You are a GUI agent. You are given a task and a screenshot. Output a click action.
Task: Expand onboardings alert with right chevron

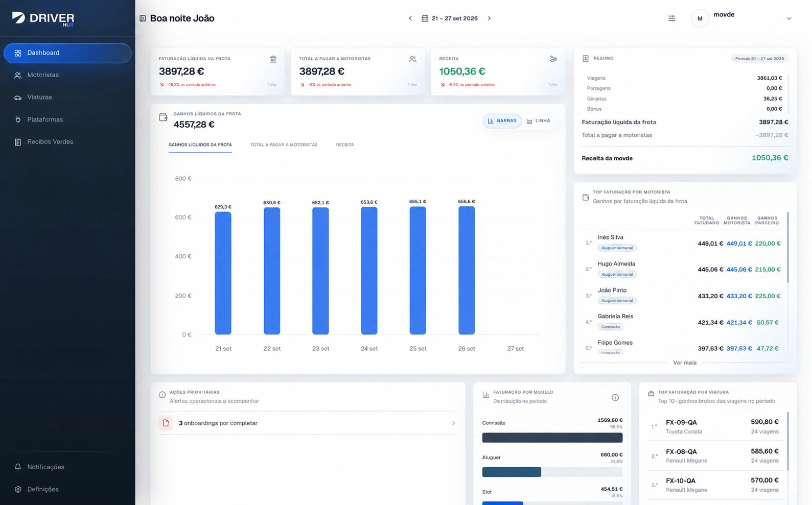coord(453,423)
